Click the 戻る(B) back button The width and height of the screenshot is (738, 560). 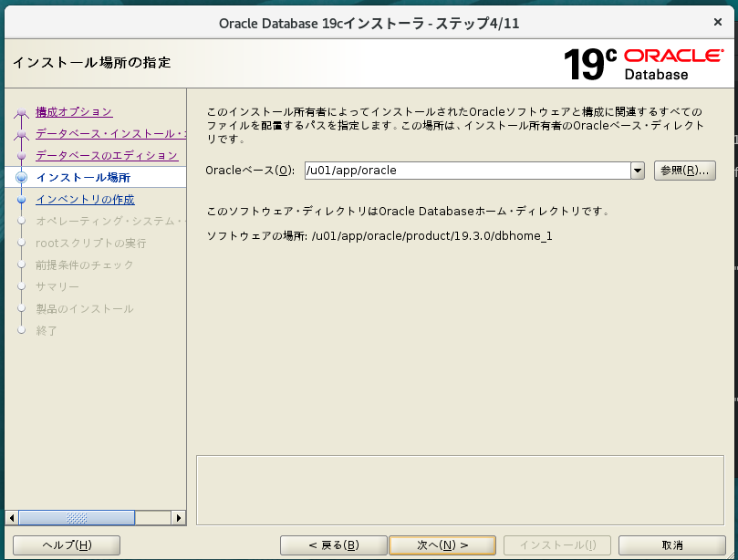click(x=334, y=544)
